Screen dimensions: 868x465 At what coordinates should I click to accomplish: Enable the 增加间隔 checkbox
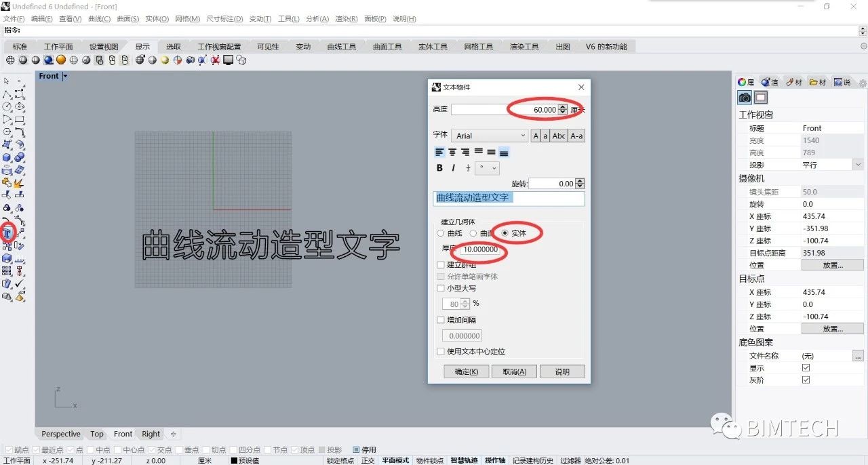pyautogui.click(x=441, y=320)
